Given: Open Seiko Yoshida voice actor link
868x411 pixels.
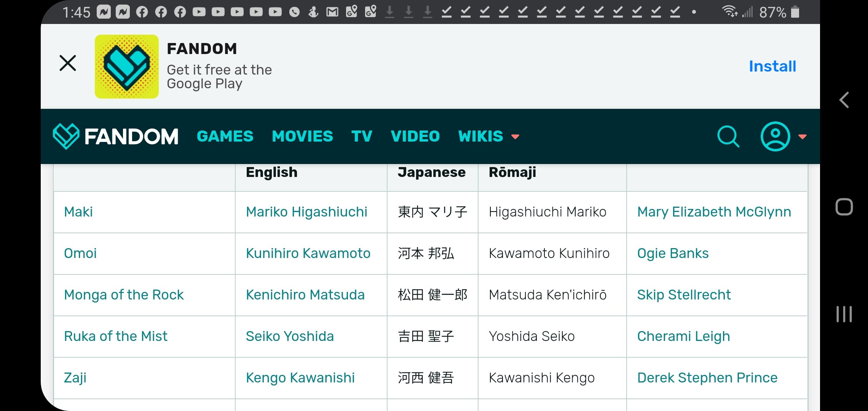Looking at the screenshot, I should tap(290, 336).
